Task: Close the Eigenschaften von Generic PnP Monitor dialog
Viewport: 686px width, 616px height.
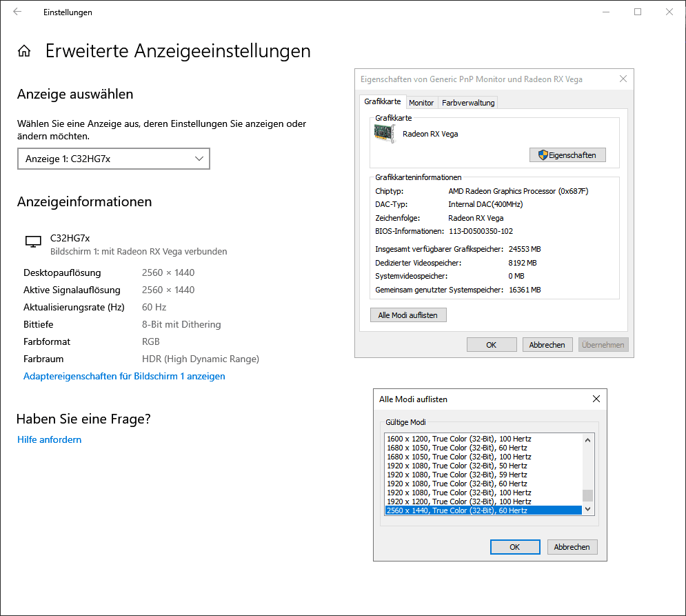Action: point(623,79)
